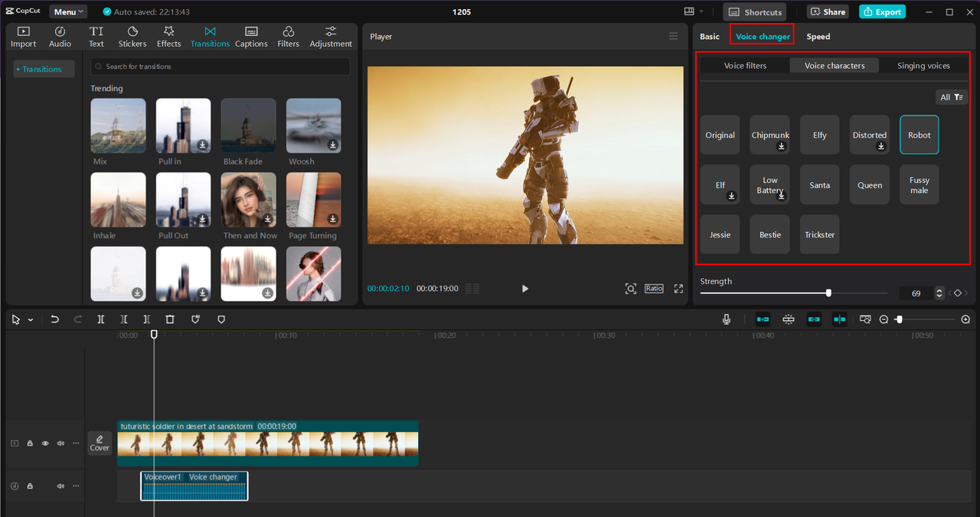The height and width of the screenshot is (517, 980).
Task: Click the Export button
Action: coord(882,11)
